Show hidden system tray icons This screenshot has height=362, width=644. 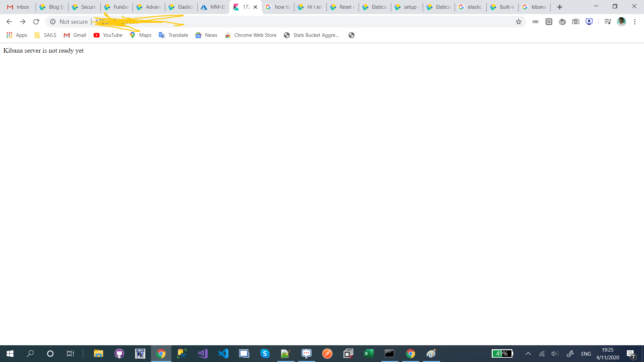coord(528,354)
